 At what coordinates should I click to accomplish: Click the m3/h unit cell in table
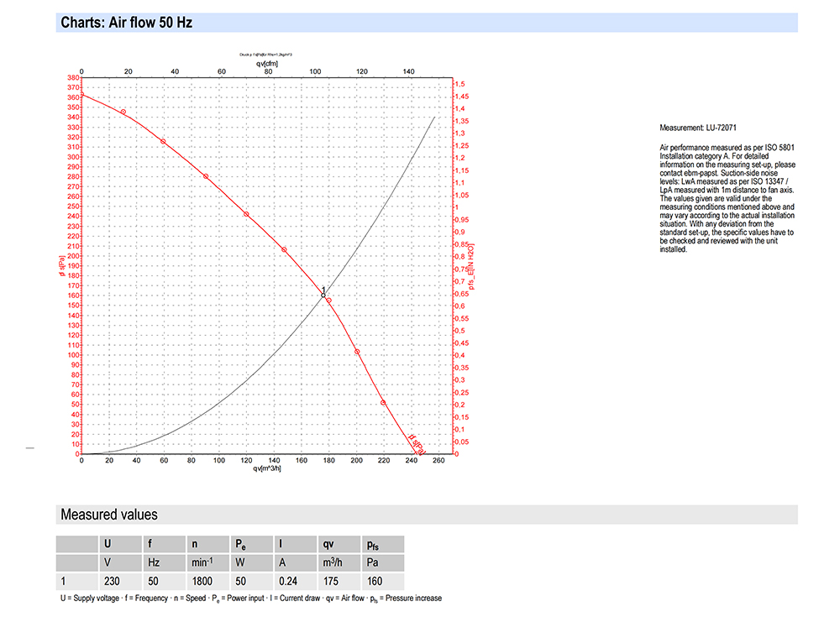(336, 562)
